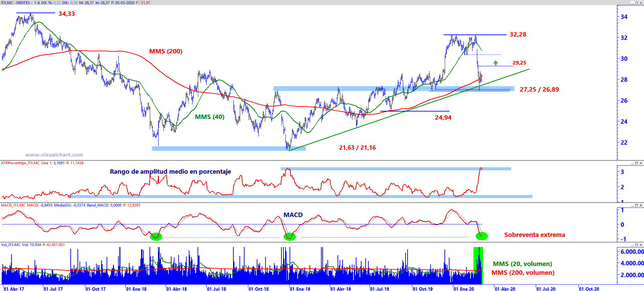Image resolution: width=644 pixels, height=291 pixels.
Task: Select the green highlighted volume spike bar
Action: pos(478,266)
